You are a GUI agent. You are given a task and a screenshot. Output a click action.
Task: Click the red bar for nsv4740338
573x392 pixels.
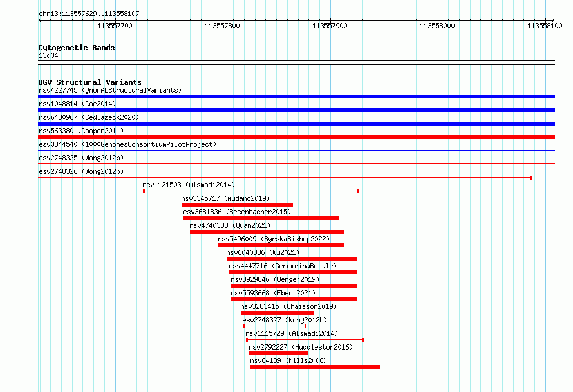pyautogui.click(x=267, y=232)
